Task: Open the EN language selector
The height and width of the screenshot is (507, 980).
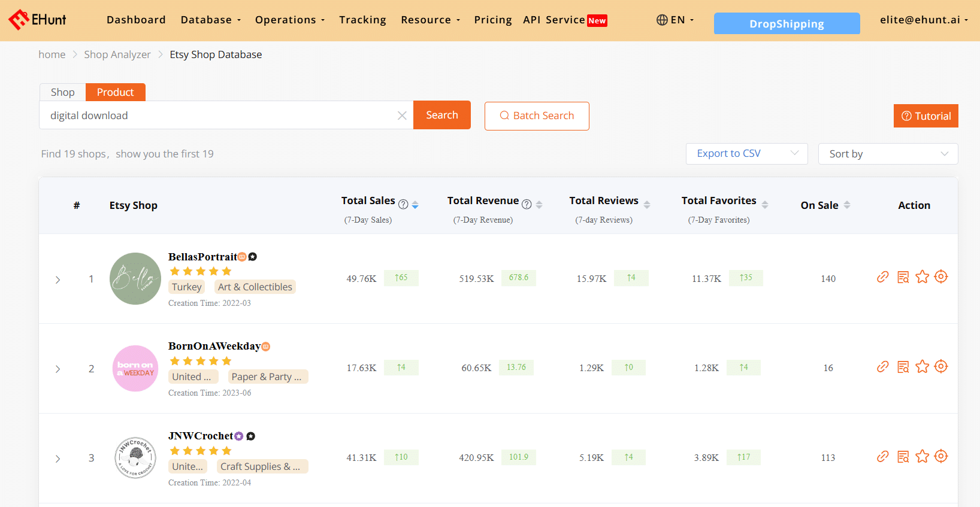Action: pos(675,20)
